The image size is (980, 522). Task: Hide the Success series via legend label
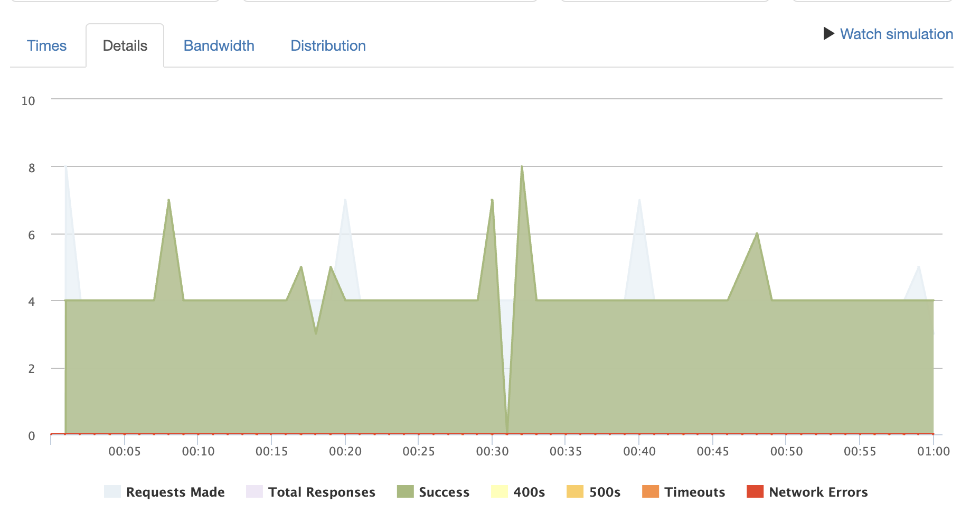(x=444, y=492)
